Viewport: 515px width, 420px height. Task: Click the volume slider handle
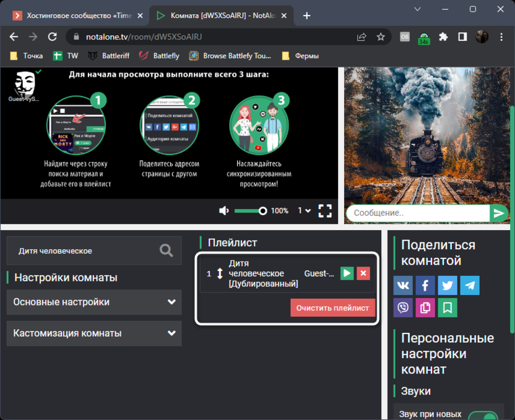263,211
